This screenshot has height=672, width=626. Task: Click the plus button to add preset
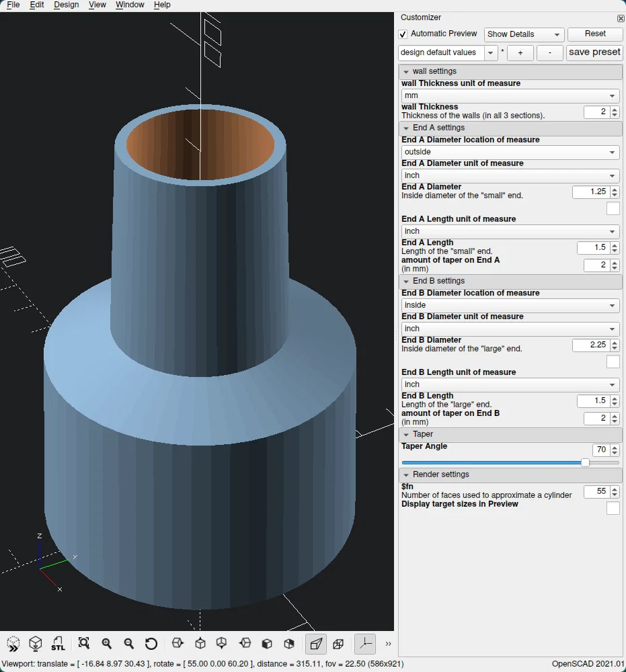(520, 53)
